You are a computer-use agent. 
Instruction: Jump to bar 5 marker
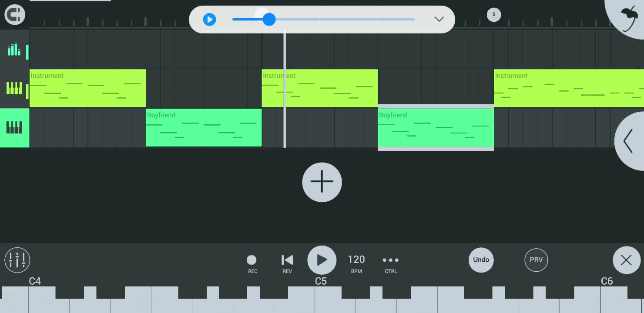(493, 14)
